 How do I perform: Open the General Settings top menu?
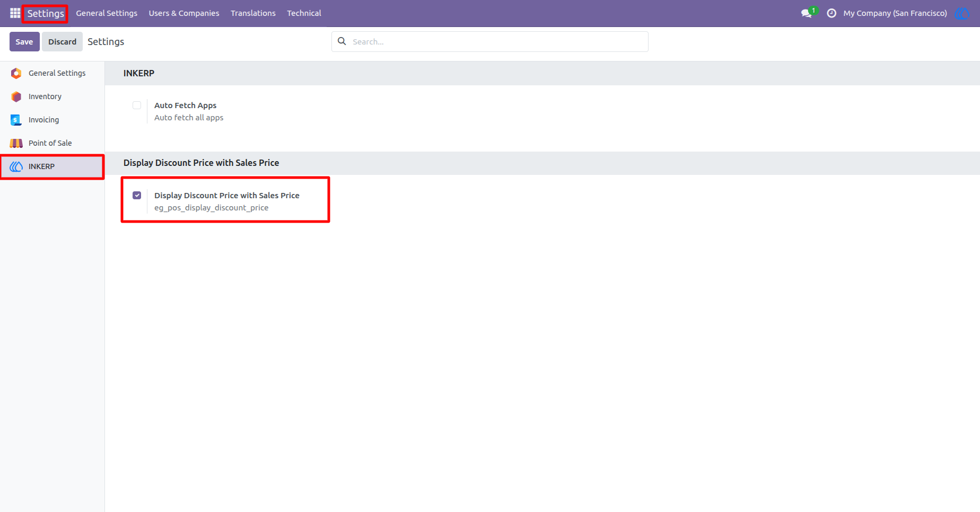coord(107,13)
